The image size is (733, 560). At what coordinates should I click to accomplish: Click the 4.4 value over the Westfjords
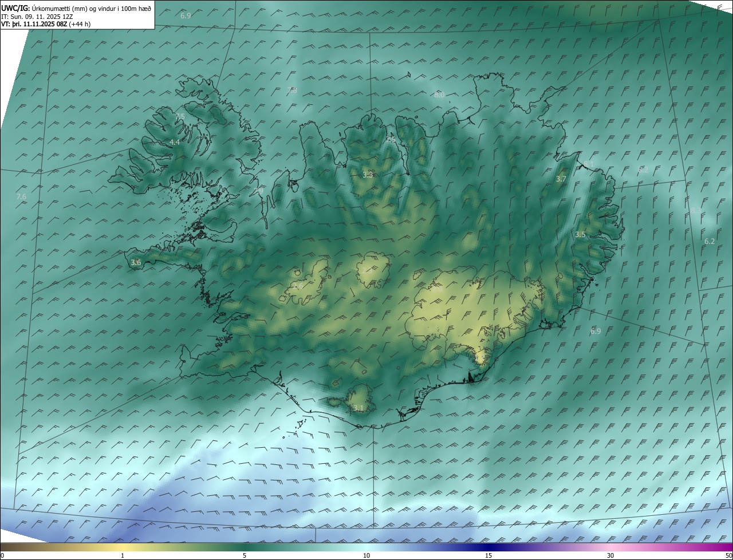point(175,142)
